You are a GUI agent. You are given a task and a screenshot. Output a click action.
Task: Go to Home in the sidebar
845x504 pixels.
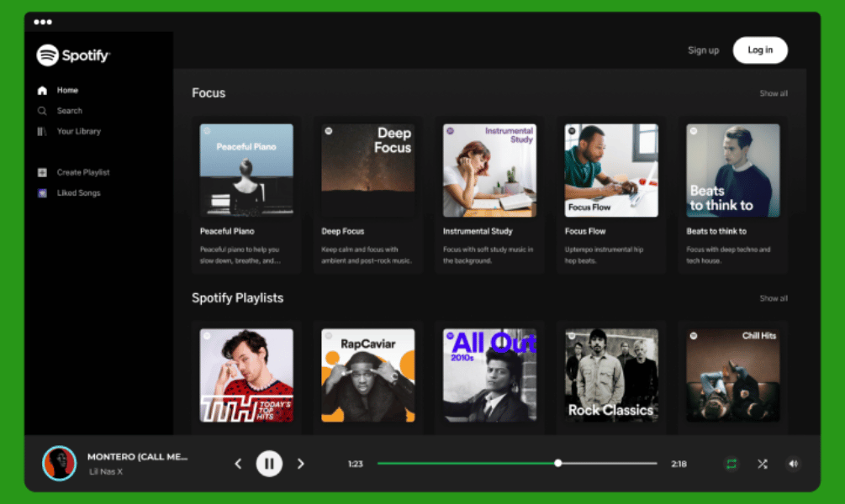[x=67, y=91]
